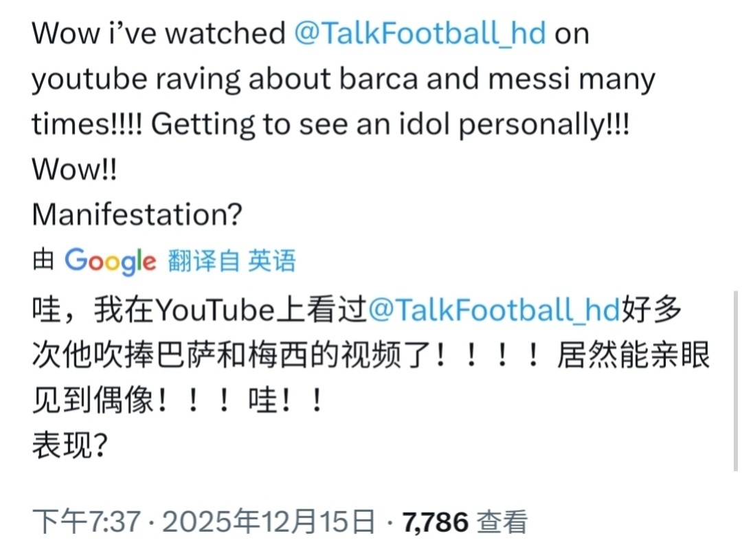
Task: Open @TalkFootball_hd mention in the Chinese translation
Action: click(494, 310)
